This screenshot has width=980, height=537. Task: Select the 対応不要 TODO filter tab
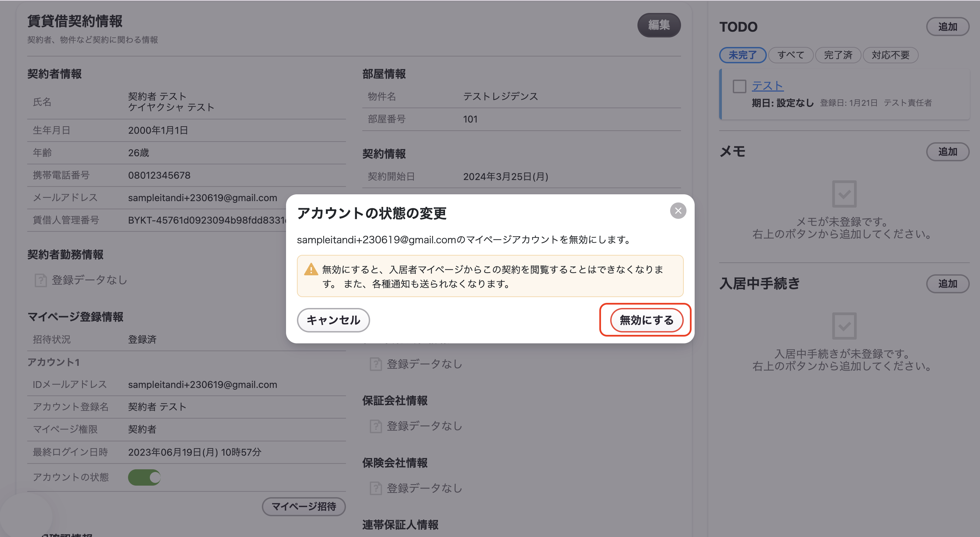tap(890, 55)
